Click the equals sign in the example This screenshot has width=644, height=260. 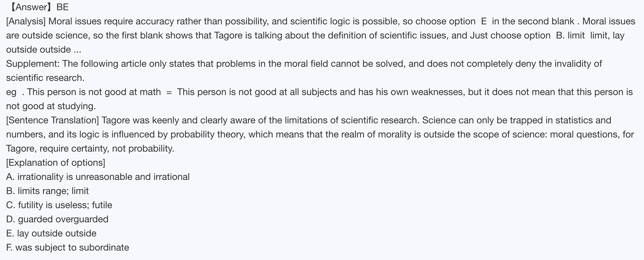[169, 92]
